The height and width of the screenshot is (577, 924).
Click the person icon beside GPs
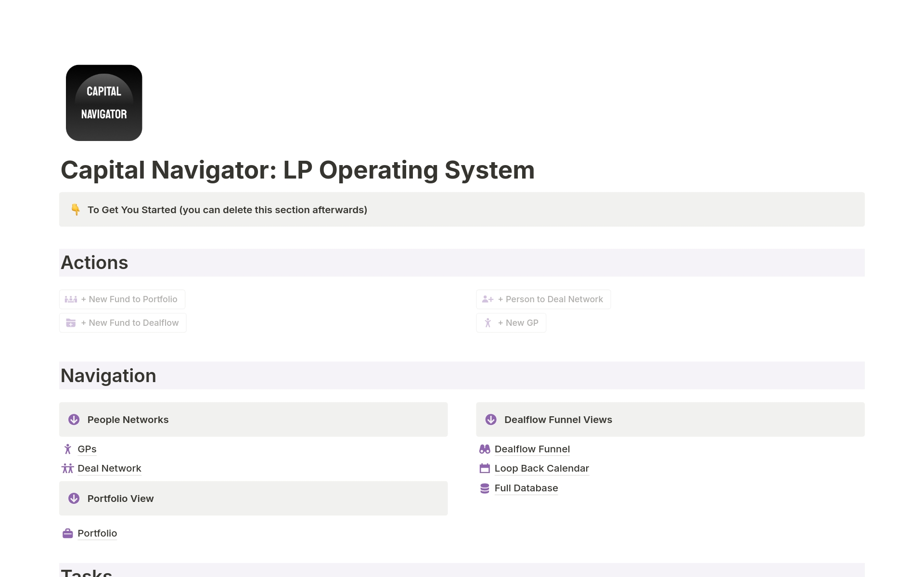pyautogui.click(x=68, y=449)
